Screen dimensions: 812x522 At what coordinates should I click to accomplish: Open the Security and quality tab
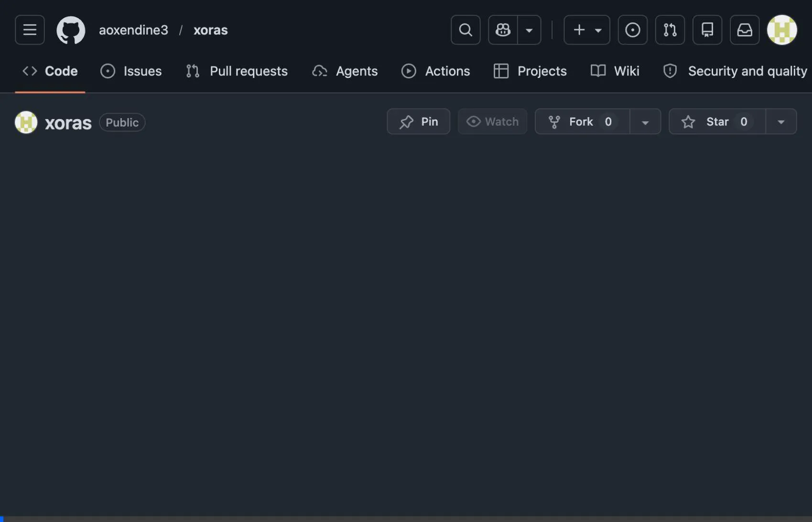pos(735,71)
